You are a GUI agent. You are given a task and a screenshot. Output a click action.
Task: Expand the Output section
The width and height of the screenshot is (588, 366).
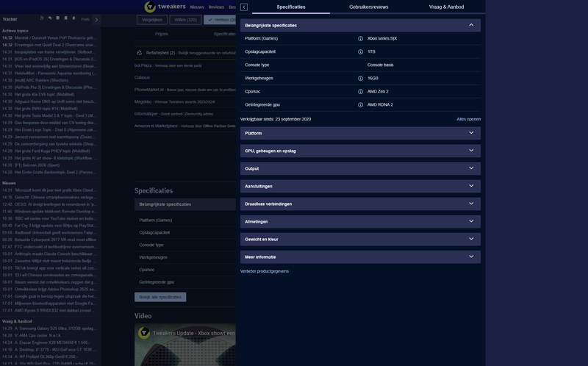click(360, 168)
